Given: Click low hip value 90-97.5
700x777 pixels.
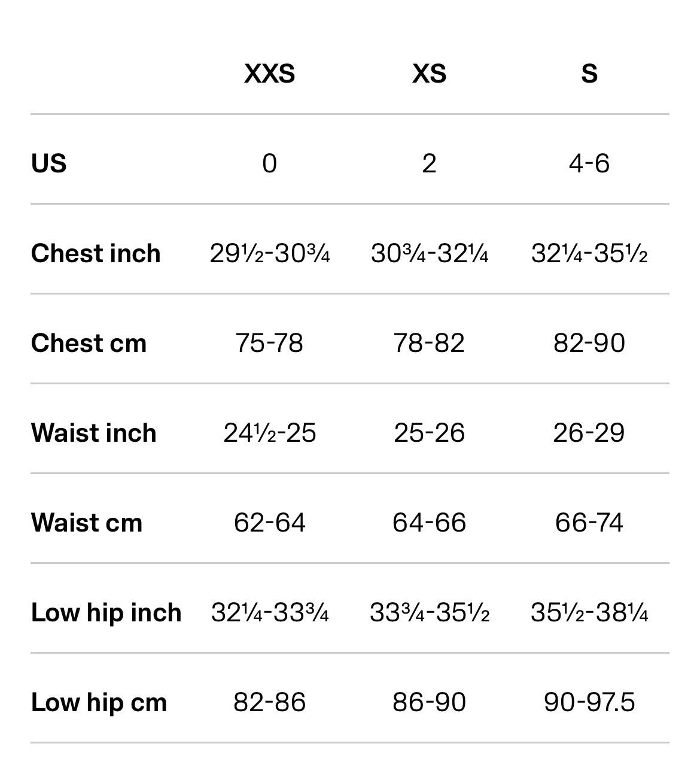Looking at the screenshot, I should click(x=589, y=702).
